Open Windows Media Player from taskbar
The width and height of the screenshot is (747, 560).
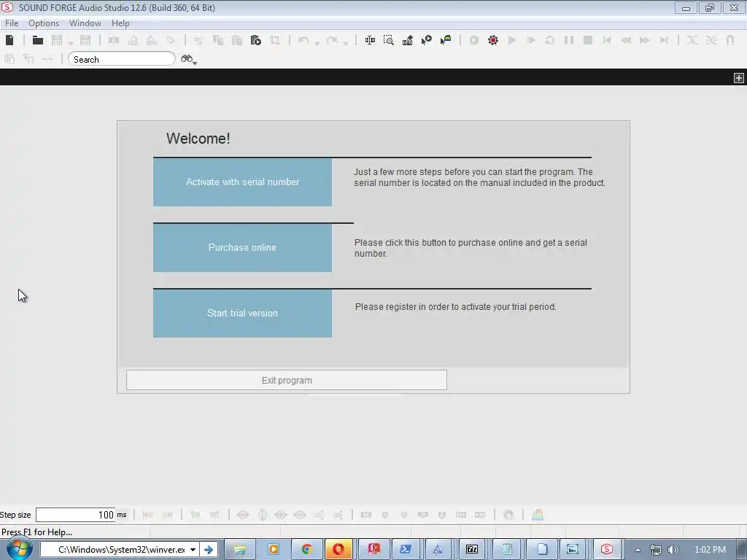[274, 550]
